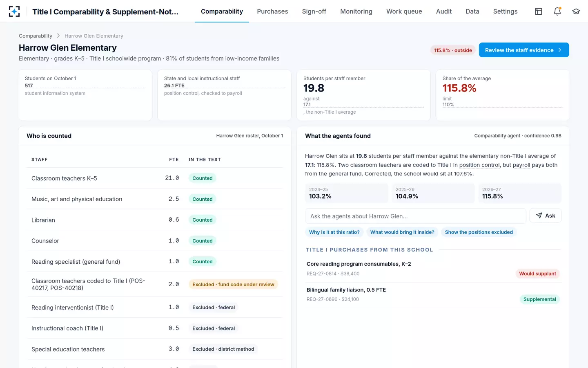Open the Purchases tab
Viewport: 588px width, 368px height.
click(x=272, y=11)
